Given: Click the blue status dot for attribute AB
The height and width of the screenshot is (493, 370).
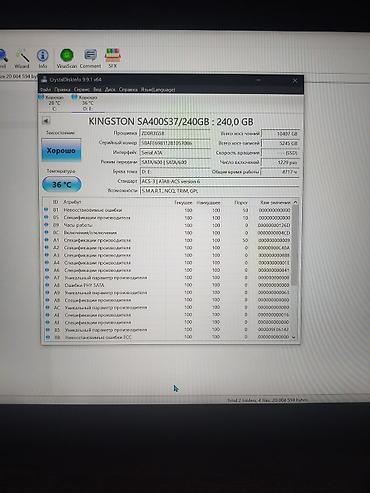Looking at the screenshot, I should coord(47,300).
